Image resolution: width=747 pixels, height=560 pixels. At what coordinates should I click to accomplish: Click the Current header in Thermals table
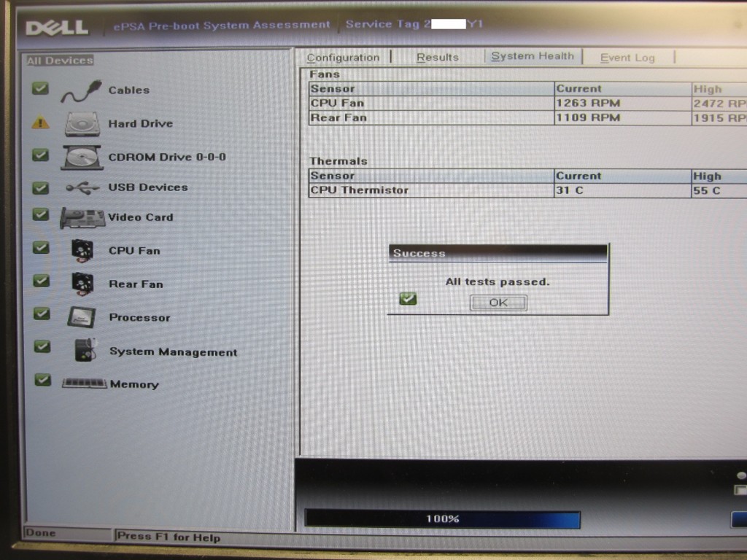point(623,176)
